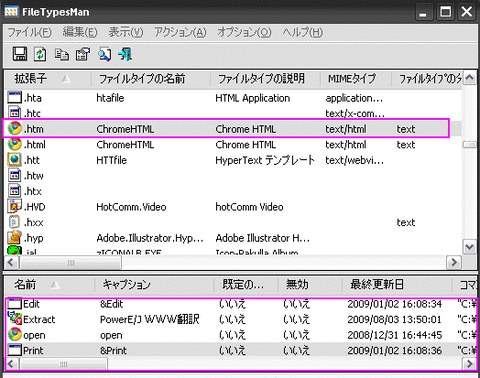Viewport: 480px width, 378px height.
Task: Click the upper list's scroll left arrow
Action: point(11,262)
